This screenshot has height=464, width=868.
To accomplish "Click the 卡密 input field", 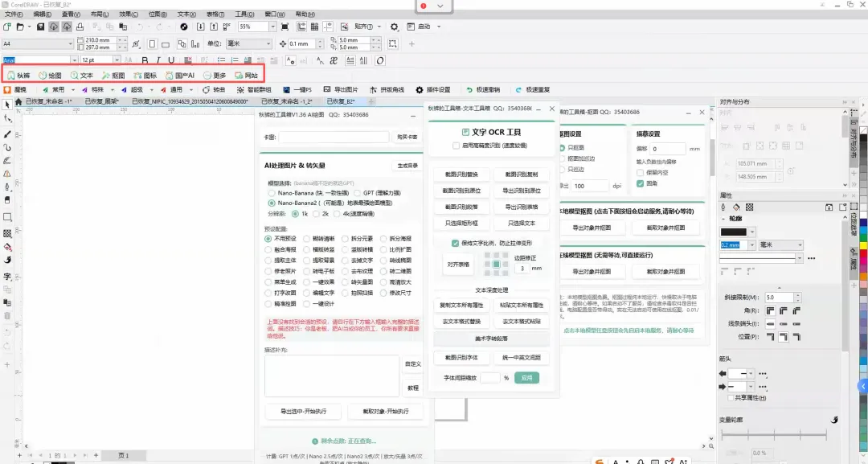I will (334, 137).
